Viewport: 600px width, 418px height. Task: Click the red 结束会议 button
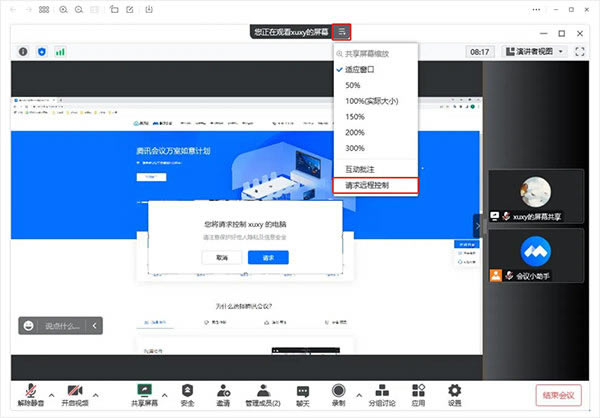(x=561, y=394)
